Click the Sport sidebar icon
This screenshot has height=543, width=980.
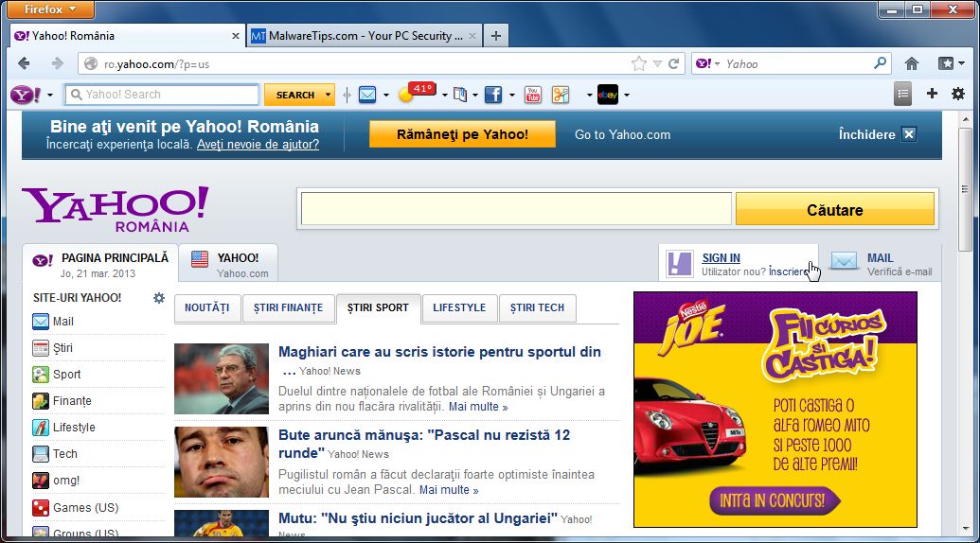pyautogui.click(x=41, y=375)
